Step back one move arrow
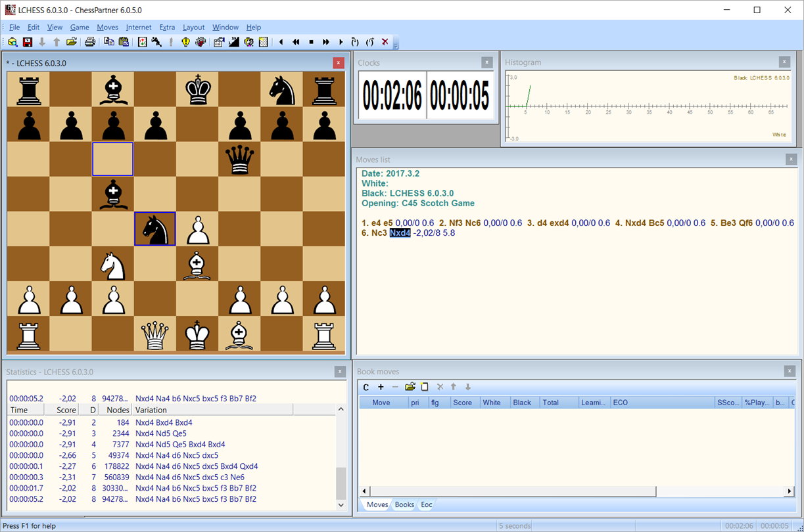Screen dimensions: 804x532 (x=281, y=42)
